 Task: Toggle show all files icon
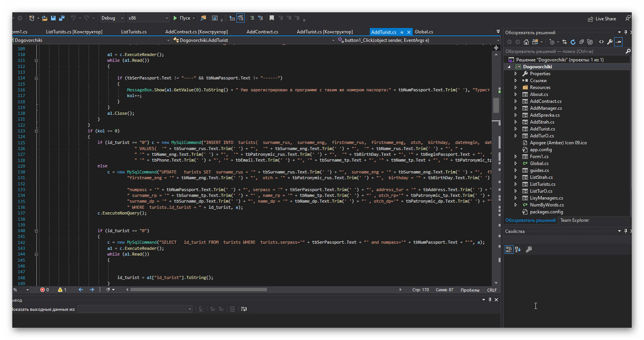tap(590, 42)
